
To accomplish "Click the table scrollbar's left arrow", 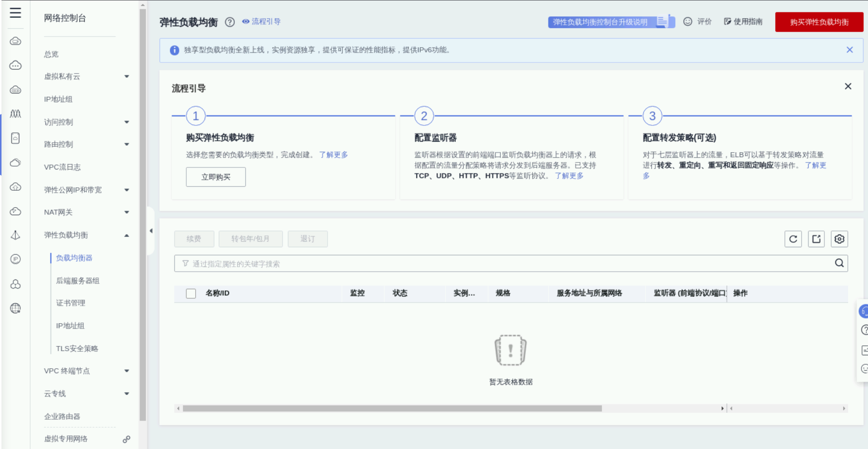I will coord(178,408).
